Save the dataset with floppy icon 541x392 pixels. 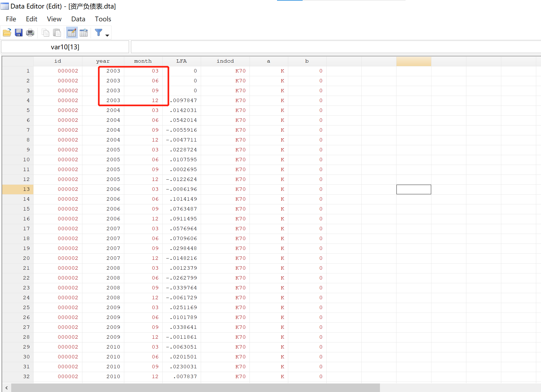(19, 33)
